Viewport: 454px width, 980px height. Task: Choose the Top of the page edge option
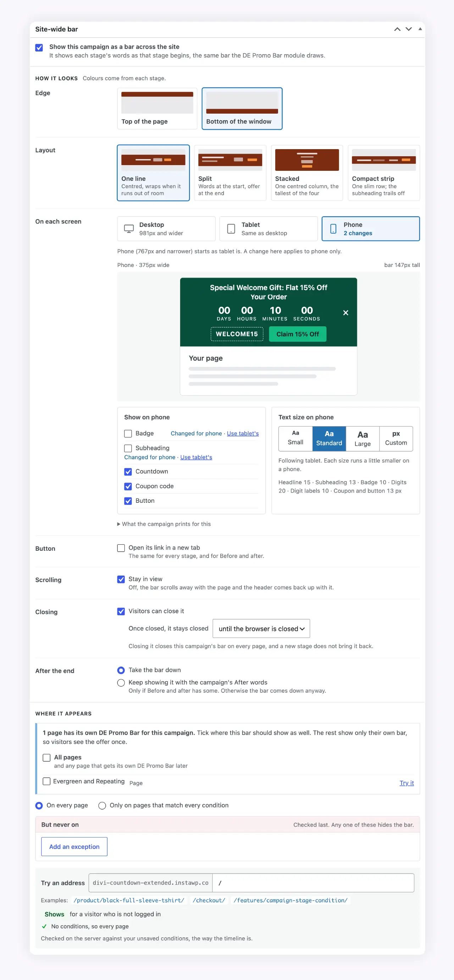(x=157, y=108)
